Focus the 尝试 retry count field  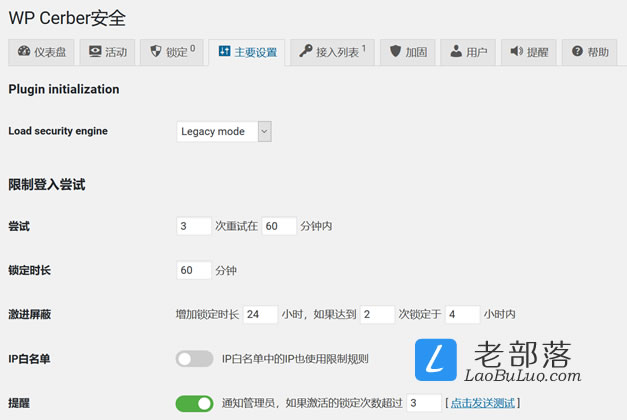[194, 226]
